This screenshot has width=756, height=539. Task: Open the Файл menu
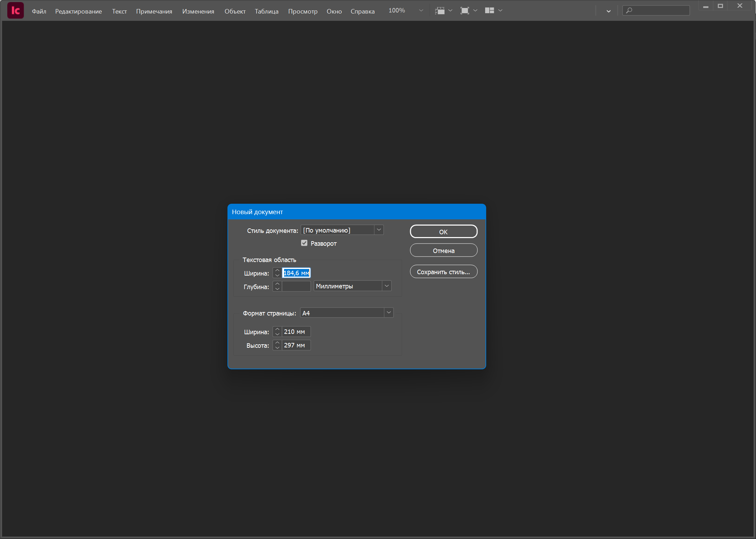tap(39, 11)
